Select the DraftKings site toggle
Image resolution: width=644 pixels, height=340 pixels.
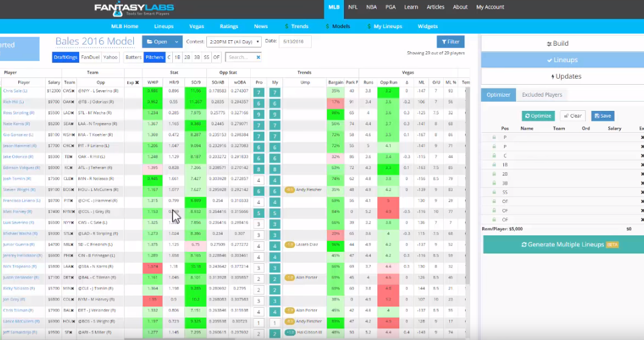point(66,57)
